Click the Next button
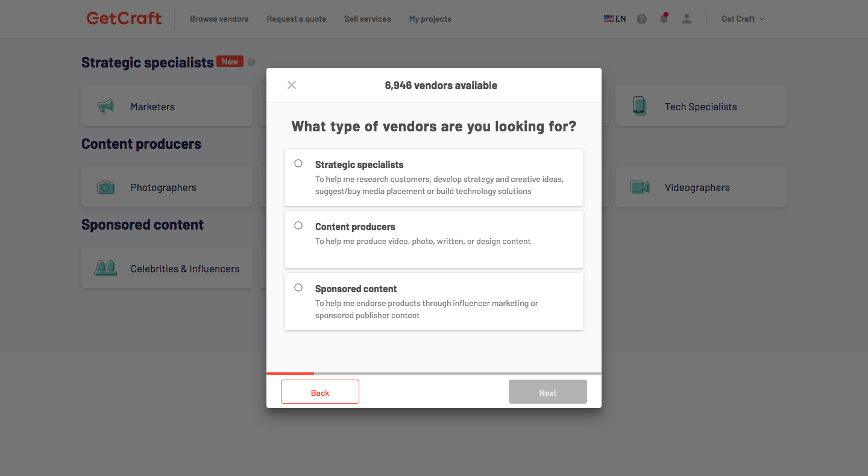Viewport: 868px width, 476px height. pos(548,392)
